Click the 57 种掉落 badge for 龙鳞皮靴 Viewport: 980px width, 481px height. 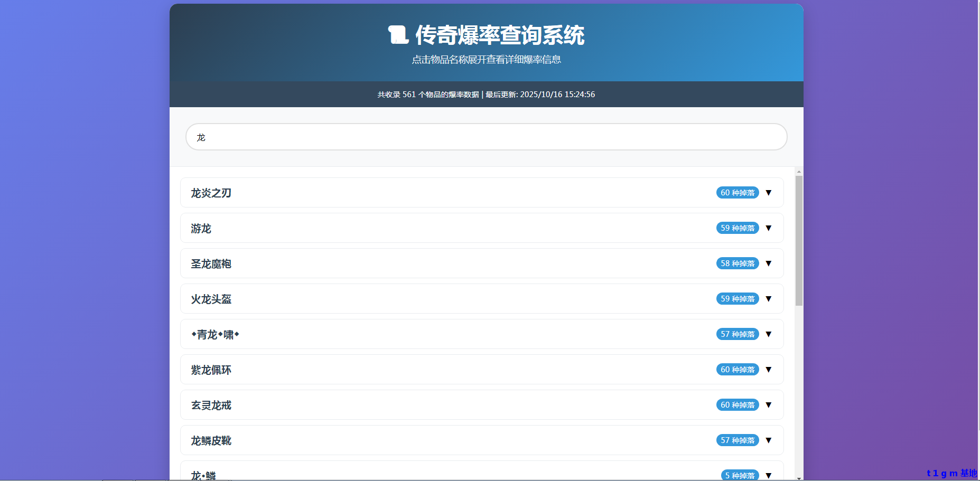(738, 440)
